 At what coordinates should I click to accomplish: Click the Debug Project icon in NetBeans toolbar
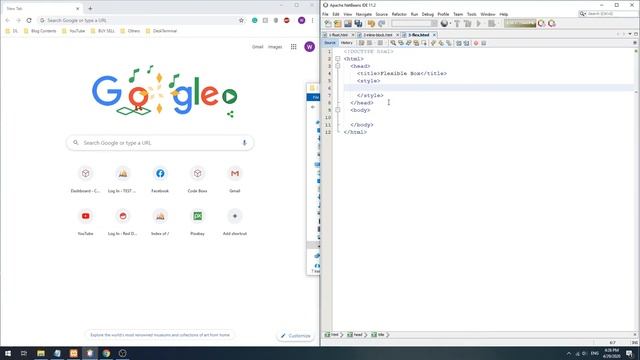[491, 24]
